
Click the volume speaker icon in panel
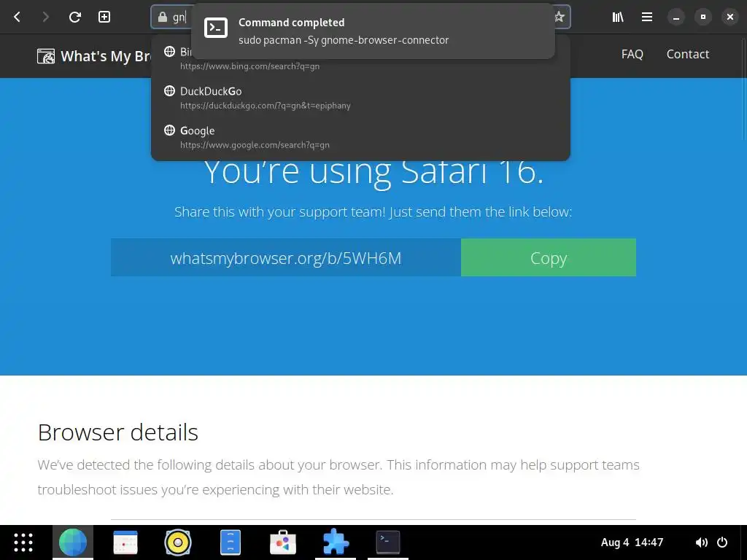701,542
